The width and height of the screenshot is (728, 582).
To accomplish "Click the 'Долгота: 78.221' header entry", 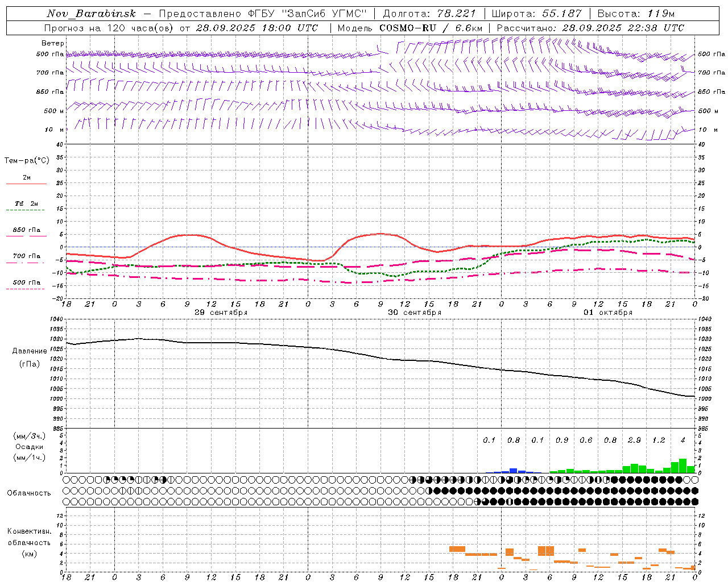I will pos(429,14).
